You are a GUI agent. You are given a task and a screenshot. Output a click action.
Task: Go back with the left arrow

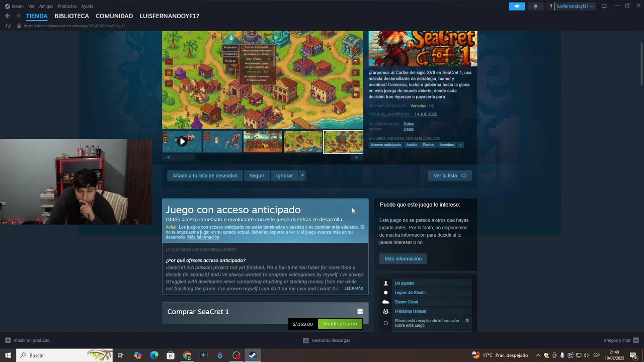8,16
